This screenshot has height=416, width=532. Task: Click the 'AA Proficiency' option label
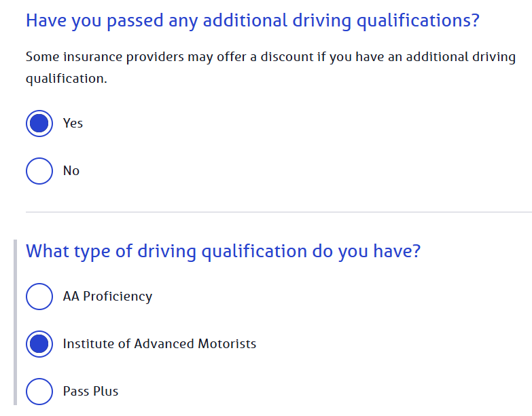coord(107,297)
